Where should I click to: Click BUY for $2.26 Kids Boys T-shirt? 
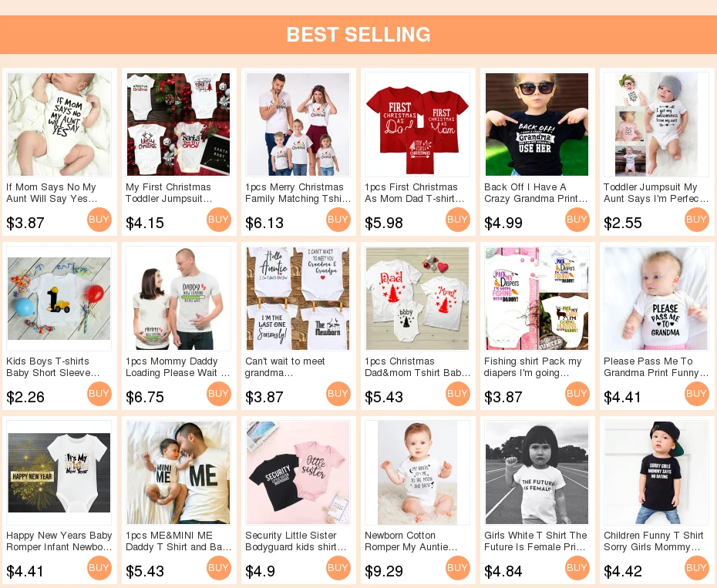click(99, 394)
